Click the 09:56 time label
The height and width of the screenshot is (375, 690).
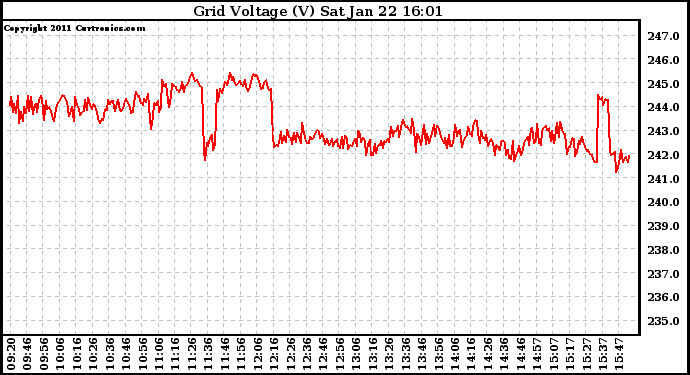click(x=44, y=354)
